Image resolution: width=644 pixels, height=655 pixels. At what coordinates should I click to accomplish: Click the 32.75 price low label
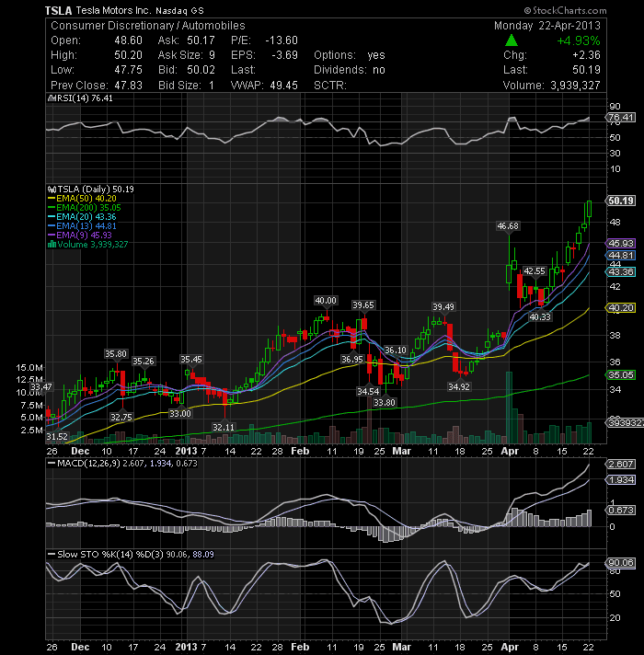(x=121, y=417)
